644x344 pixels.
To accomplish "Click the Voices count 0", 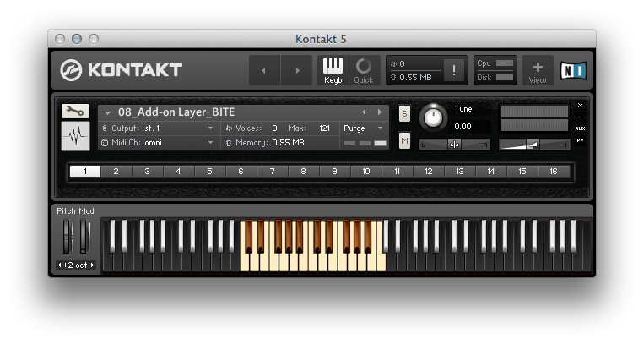I will point(274,128).
